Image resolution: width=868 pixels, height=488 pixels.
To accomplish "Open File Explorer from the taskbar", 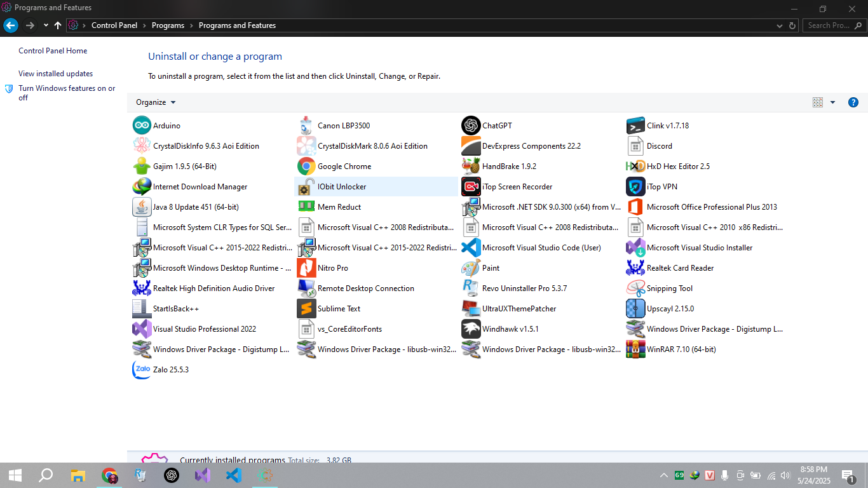I will (78, 475).
